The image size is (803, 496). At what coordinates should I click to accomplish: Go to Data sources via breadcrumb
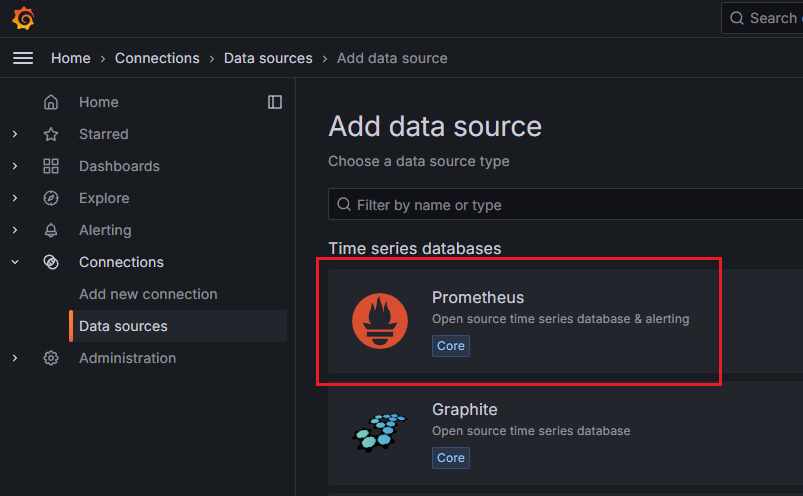click(x=268, y=58)
